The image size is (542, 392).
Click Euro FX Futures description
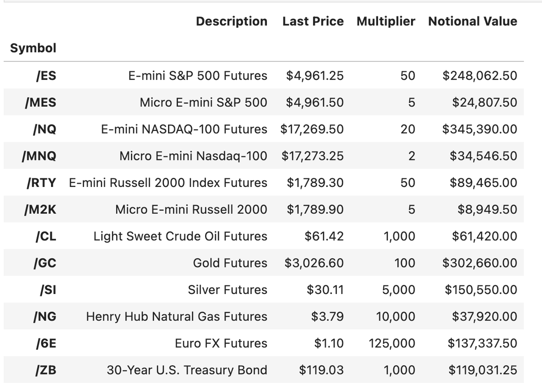point(221,343)
